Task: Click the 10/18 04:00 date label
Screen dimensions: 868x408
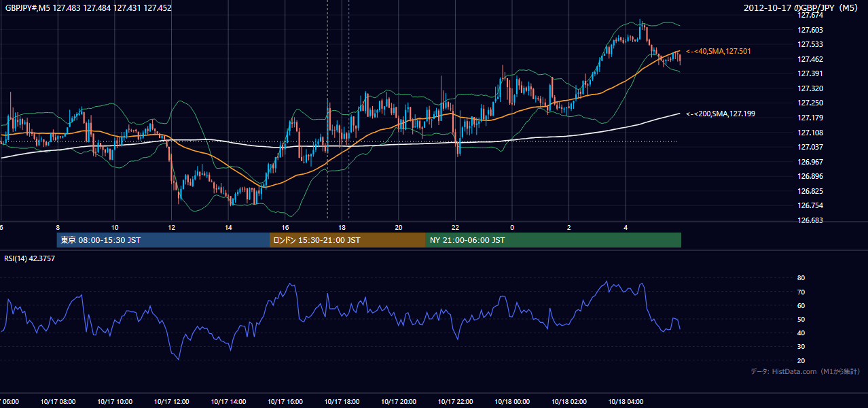Action: click(626, 403)
